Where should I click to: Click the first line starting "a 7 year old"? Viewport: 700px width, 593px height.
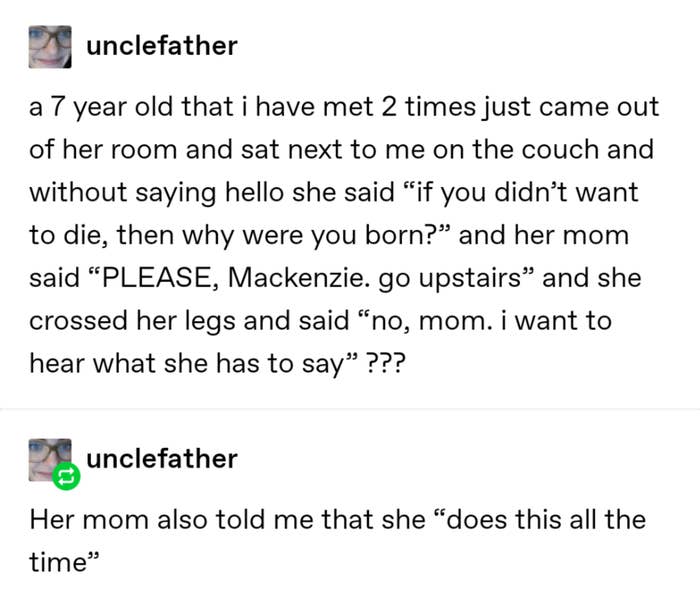click(344, 108)
